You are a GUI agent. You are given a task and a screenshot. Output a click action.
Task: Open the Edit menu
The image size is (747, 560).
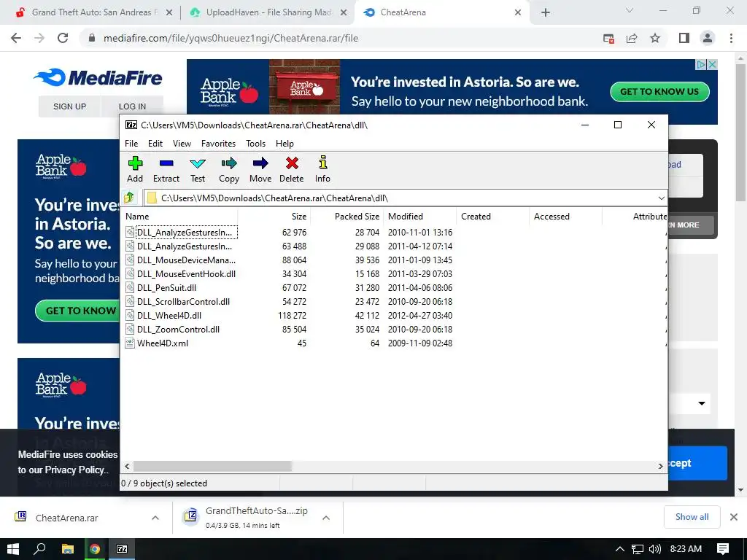coord(155,144)
